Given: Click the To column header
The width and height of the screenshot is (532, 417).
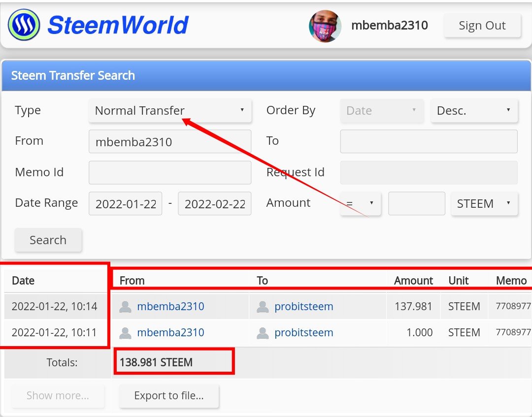Looking at the screenshot, I should point(262,281).
